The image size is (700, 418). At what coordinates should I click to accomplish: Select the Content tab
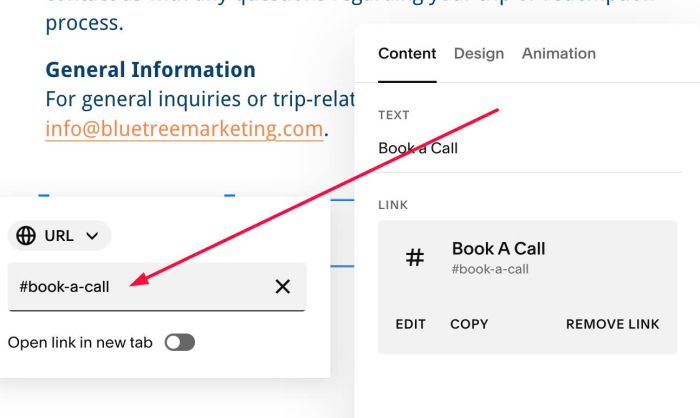point(407,54)
